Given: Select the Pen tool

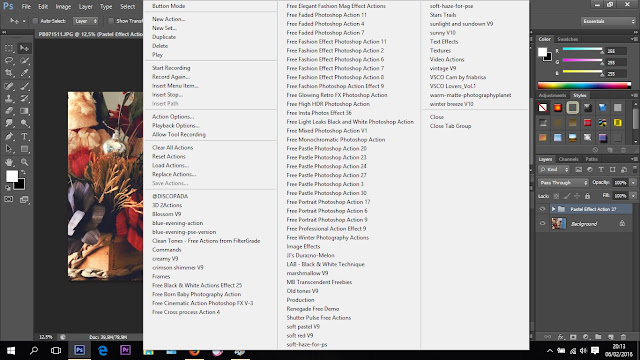Looking at the screenshot, I should [x=9, y=136].
